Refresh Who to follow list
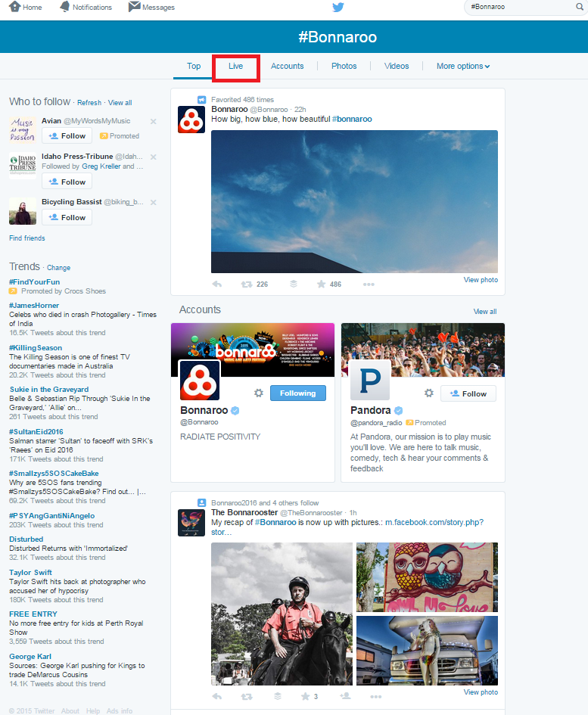The width and height of the screenshot is (588, 715). (x=89, y=103)
